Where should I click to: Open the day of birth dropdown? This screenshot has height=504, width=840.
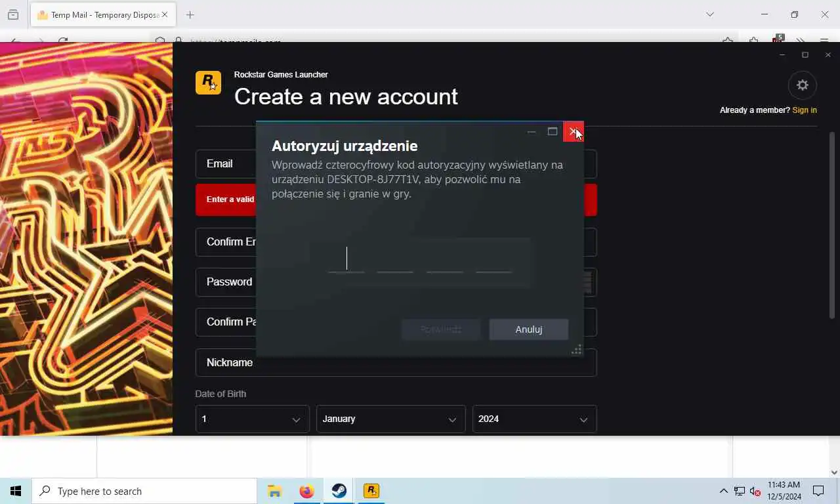[x=252, y=419]
